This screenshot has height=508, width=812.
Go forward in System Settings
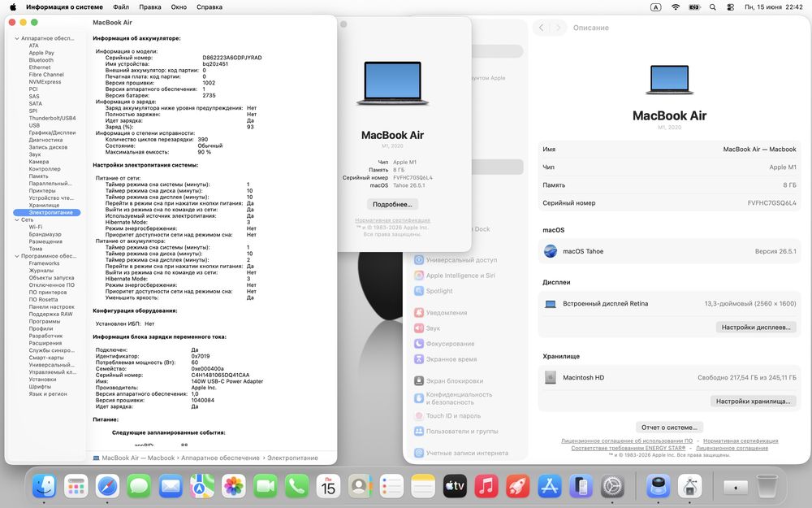click(558, 28)
